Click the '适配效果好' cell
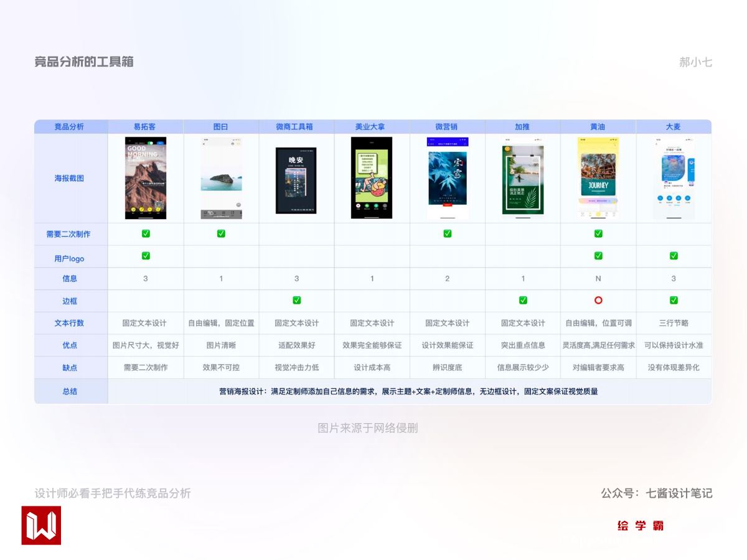The image size is (747, 560). pos(297,345)
